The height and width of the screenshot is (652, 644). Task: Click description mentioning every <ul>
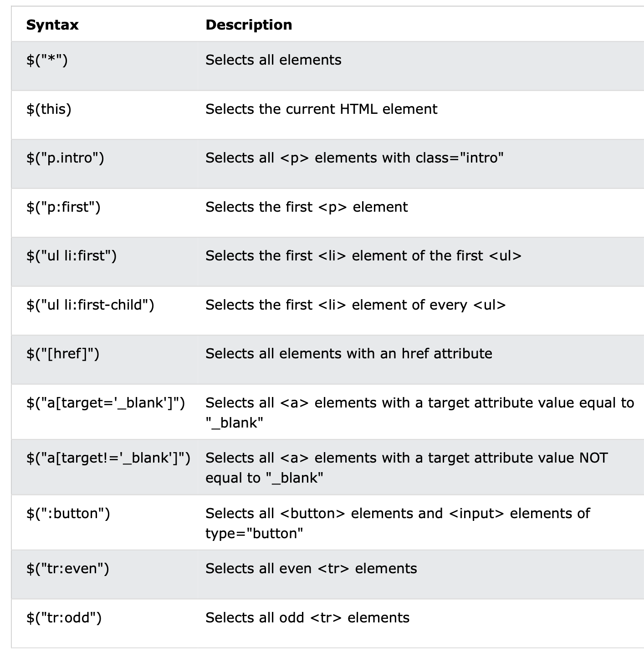click(x=355, y=305)
